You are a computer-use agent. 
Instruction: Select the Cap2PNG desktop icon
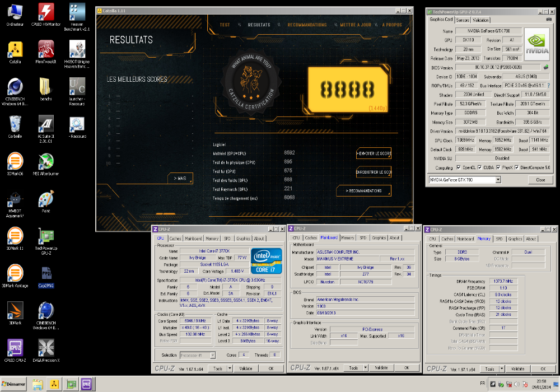click(x=46, y=277)
